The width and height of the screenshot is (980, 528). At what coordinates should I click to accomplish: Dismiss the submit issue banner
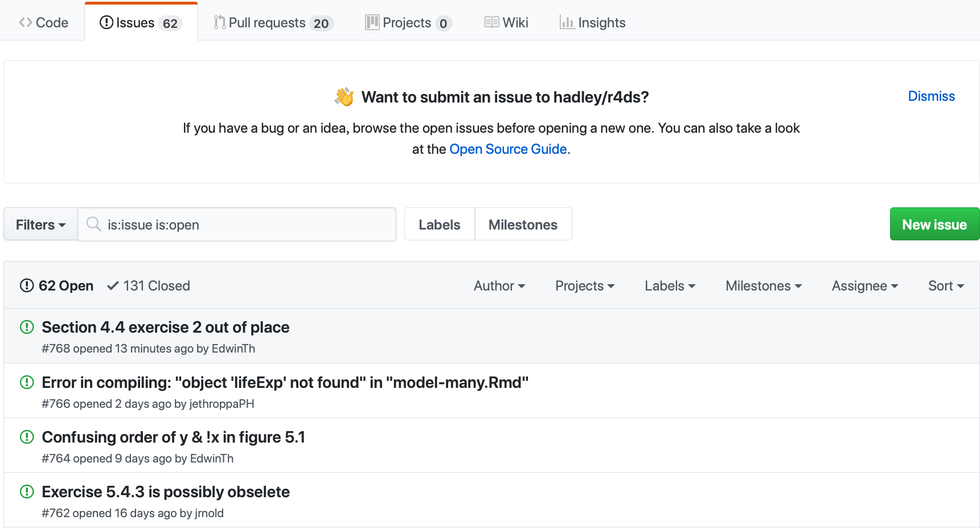click(x=931, y=96)
